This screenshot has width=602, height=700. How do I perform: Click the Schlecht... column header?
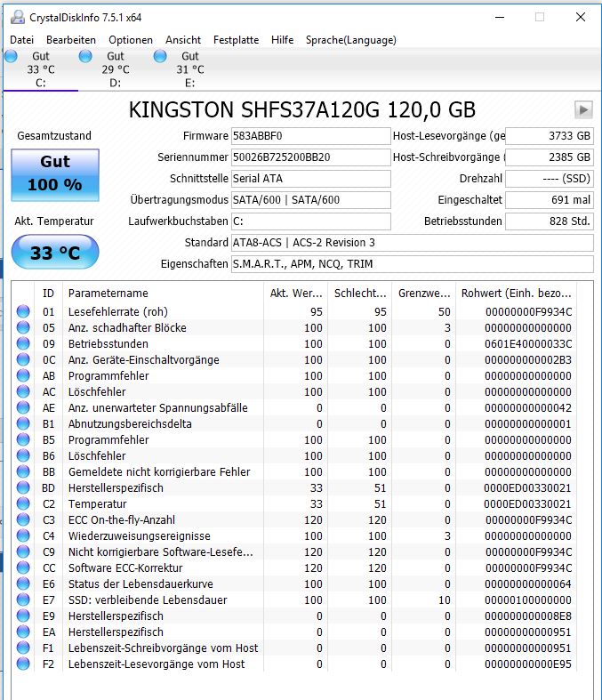(x=359, y=293)
